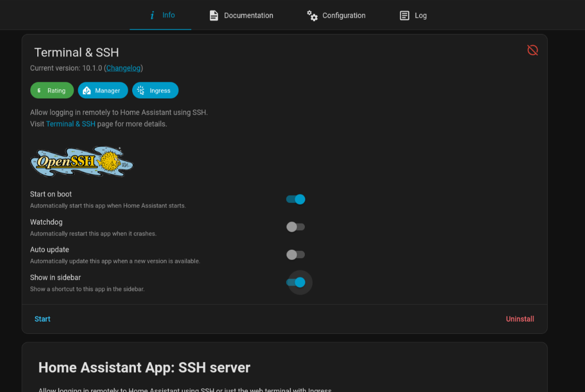Click the "Watchdog" label text
Screen dimensions: 585x392
click(x=46, y=222)
